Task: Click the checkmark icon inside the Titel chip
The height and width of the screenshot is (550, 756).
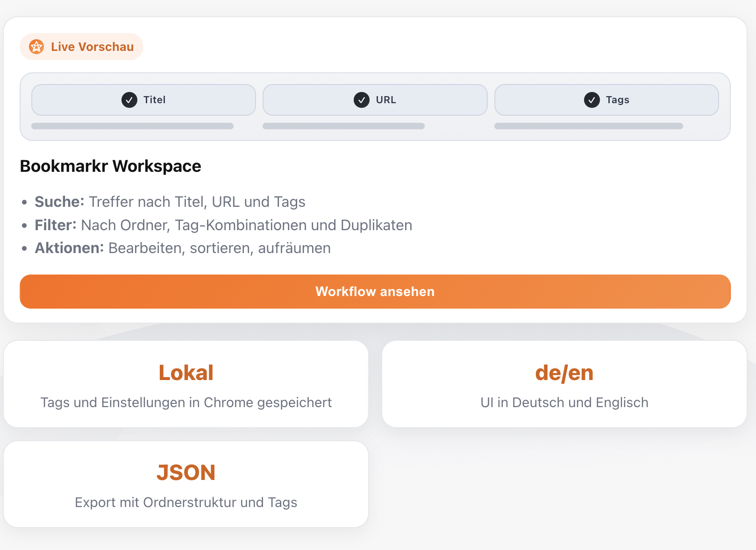Action: (128, 99)
